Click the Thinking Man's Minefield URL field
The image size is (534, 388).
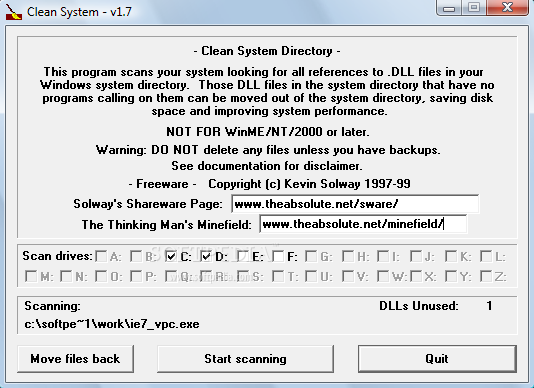(x=363, y=224)
